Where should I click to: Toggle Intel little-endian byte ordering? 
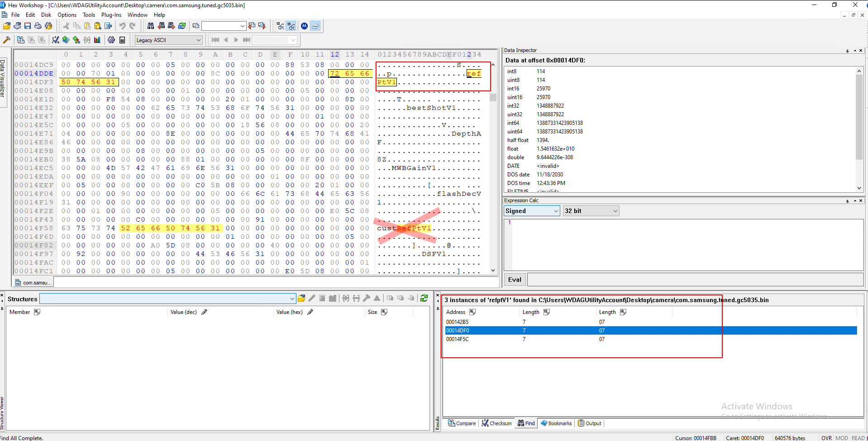315,26
